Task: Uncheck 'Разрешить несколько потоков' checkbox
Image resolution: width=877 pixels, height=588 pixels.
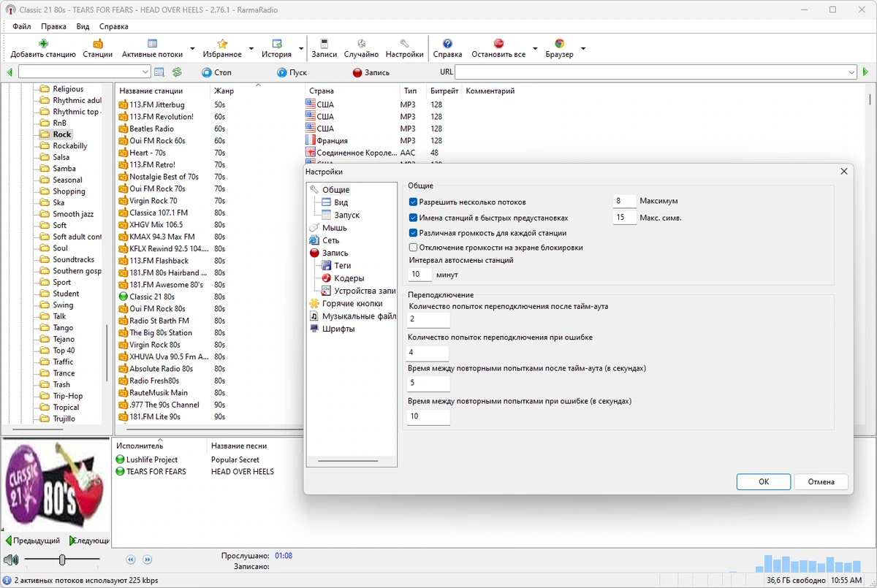Action: coord(413,202)
